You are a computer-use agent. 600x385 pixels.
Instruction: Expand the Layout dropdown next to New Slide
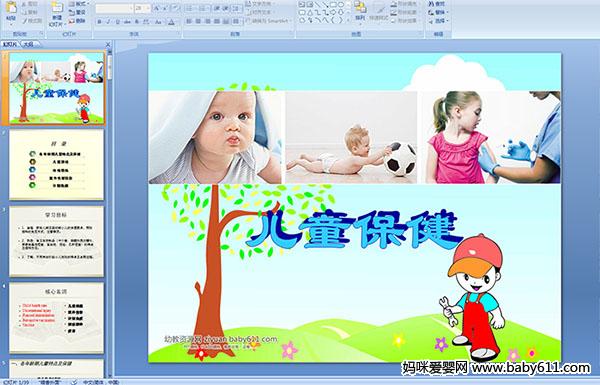click(x=78, y=4)
